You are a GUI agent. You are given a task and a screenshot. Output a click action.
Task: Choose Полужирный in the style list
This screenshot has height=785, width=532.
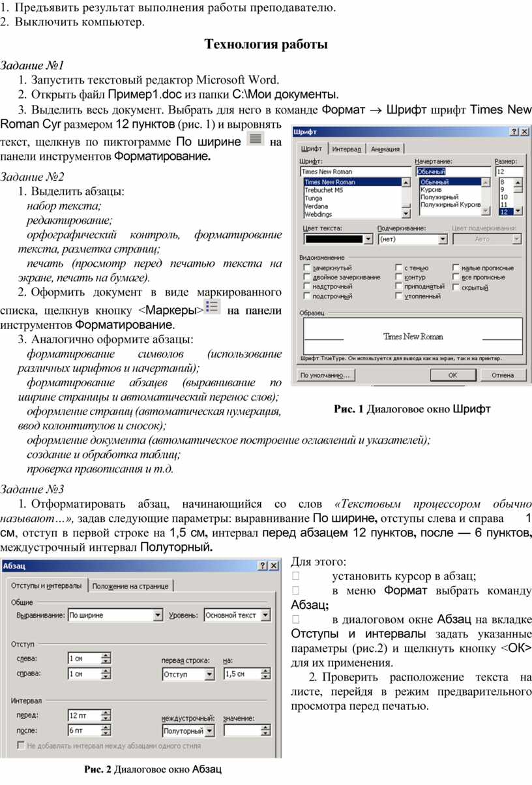(451, 198)
